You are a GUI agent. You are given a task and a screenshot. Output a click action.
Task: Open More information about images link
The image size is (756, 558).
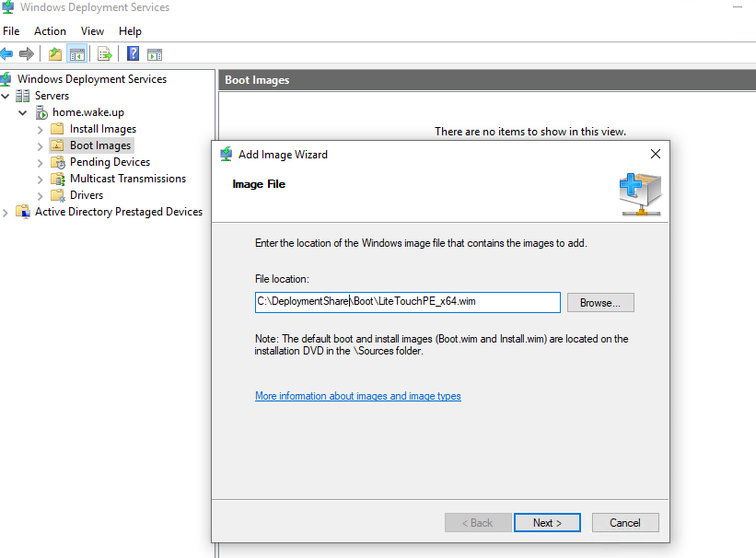click(358, 396)
